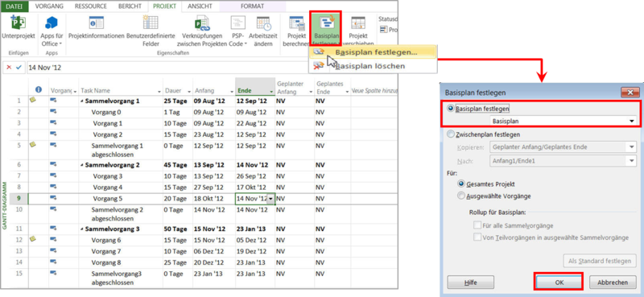Click the task mode icon of Vorgang 0

[x=53, y=111]
